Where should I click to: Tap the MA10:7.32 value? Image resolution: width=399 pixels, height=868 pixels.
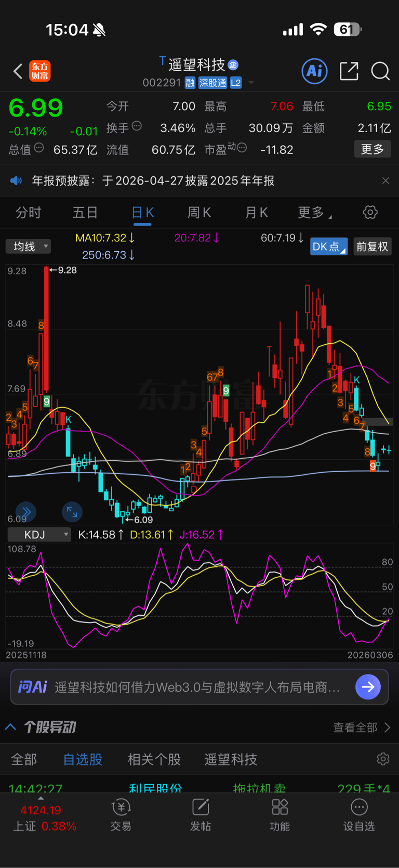(105, 238)
